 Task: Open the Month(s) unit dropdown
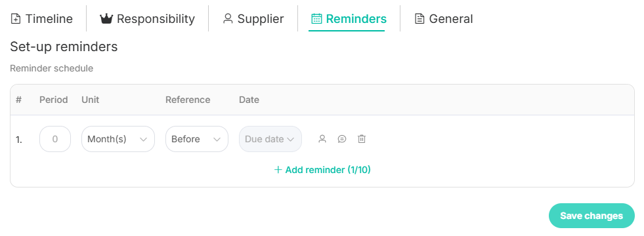click(x=118, y=139)
